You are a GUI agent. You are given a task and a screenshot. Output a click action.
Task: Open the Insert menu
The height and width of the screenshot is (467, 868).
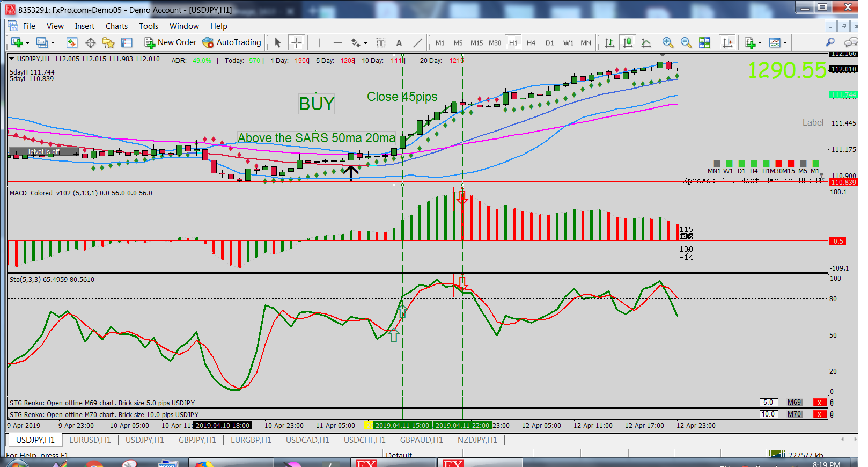pyautogui.click(x=84, y=26)
